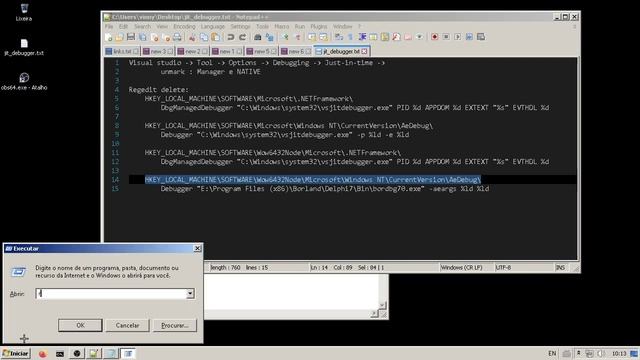The width and height of the screenshot is (640, 360).
Task: Cut selection using the toolbar scissors
Action: 192,37
